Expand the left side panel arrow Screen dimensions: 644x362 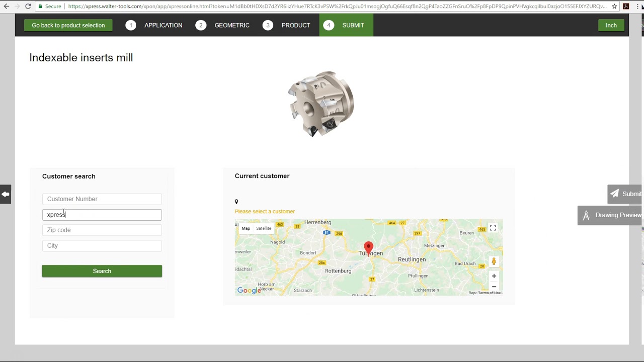click(x=5, y=194)
